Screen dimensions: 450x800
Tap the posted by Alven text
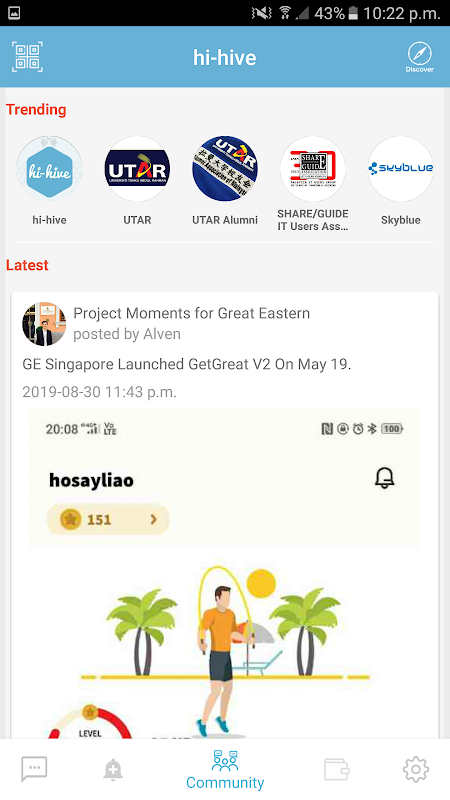[x=127, y=334]
